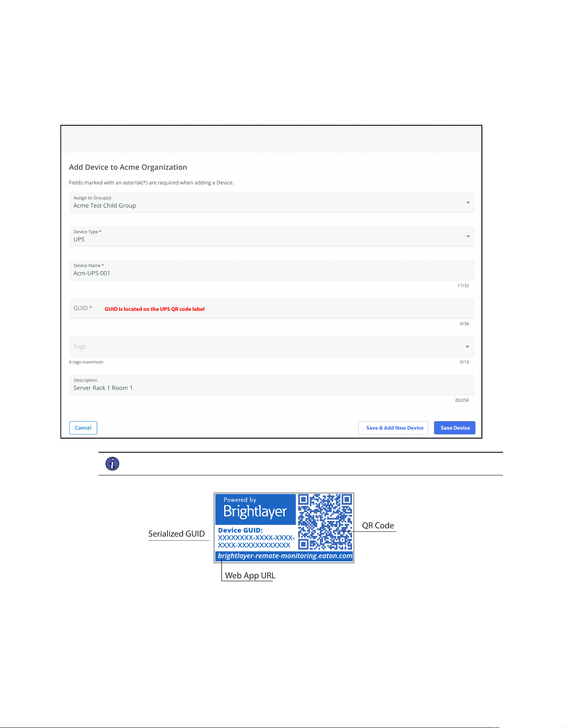Focus the Device Name field Acm-UPS-001
563x728 pixels.
coord(272,270)
